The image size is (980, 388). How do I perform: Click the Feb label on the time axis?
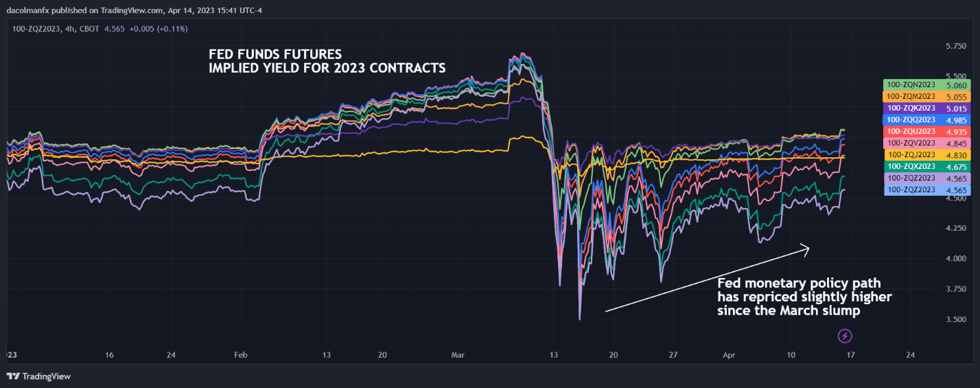point(240,355)
